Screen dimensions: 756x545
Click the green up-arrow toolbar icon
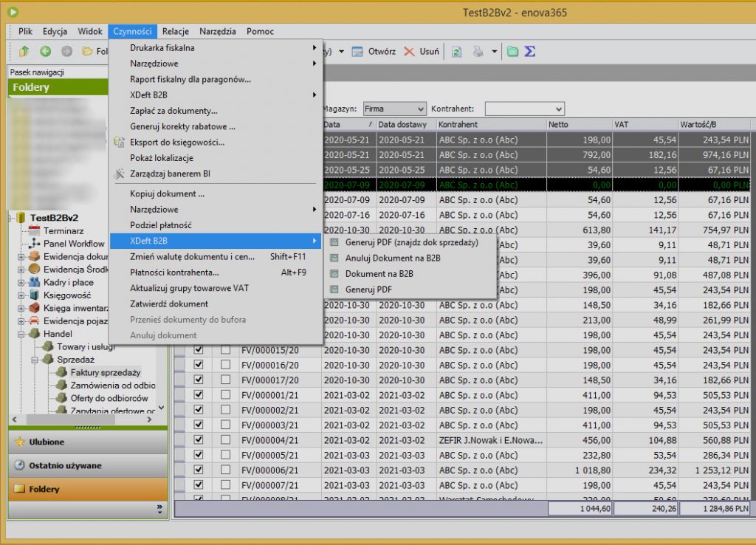coord(24,52)
